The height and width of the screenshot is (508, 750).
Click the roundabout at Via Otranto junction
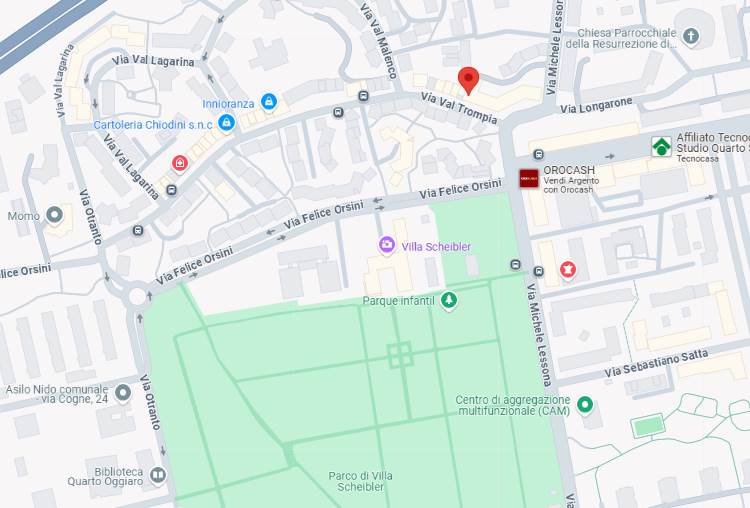(137, 296)
